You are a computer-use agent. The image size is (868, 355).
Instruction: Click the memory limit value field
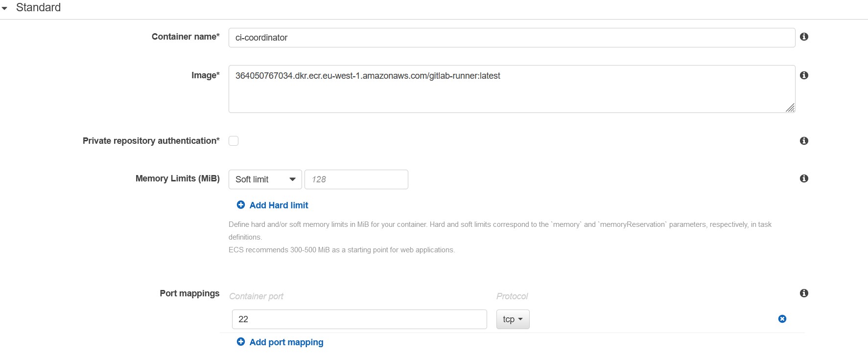coord(356,179)
